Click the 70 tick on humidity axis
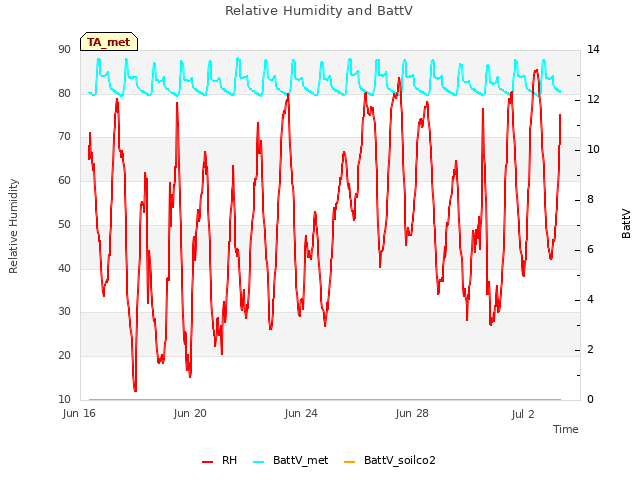 64,136
